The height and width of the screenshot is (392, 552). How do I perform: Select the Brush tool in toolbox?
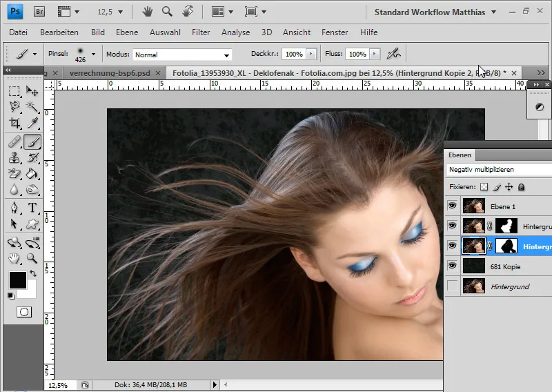point(32,142)
